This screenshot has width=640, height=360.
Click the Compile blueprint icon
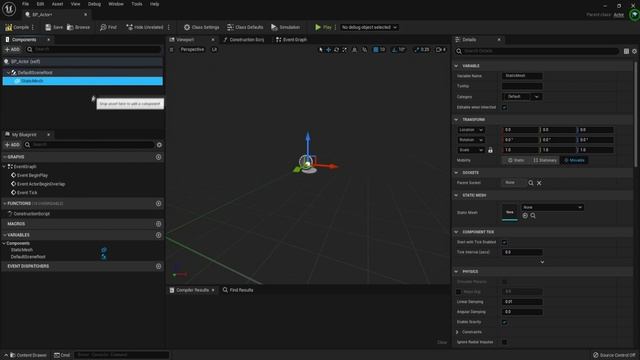click(9, 27)
